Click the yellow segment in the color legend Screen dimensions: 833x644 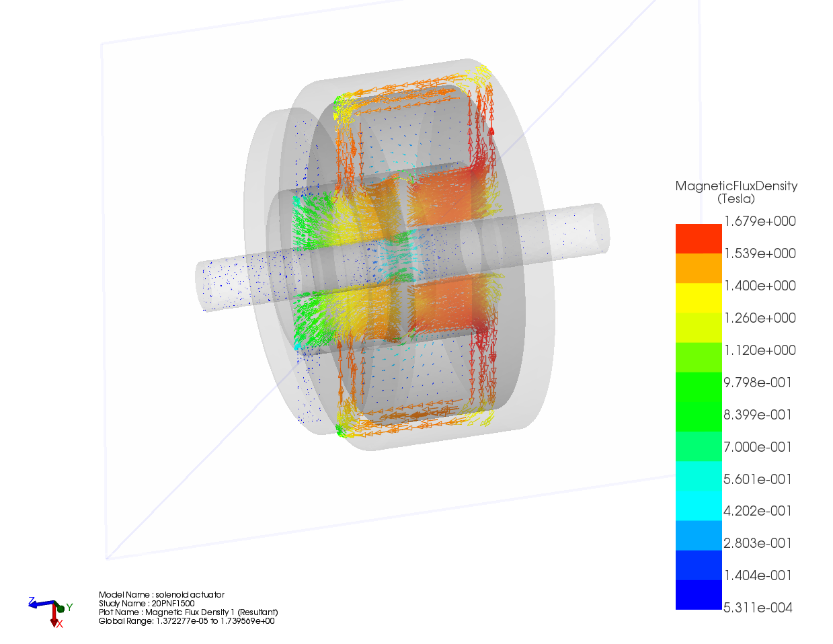click(x=698, y=298)
